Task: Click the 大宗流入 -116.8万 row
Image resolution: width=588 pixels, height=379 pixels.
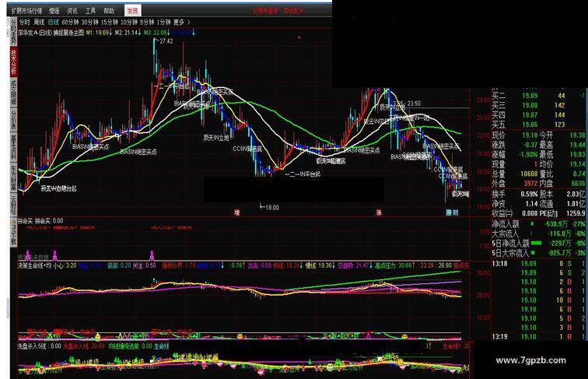Action: point(538,233)
